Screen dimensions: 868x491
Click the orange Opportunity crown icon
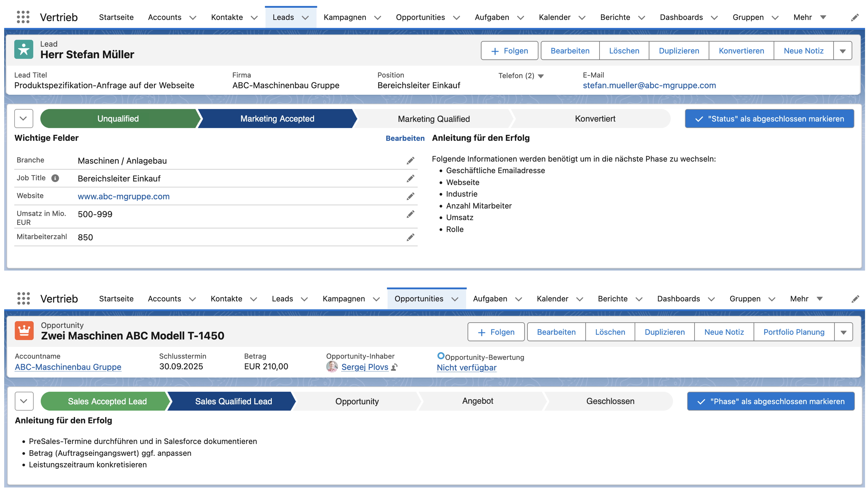coord(24,330)
